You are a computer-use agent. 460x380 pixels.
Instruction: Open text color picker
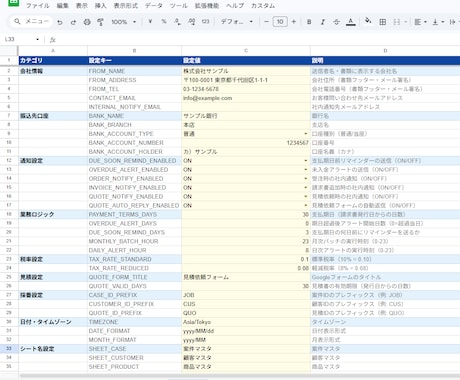350,22
